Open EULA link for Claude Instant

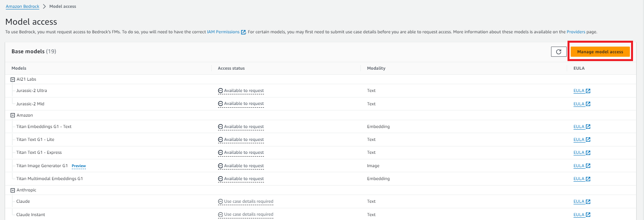coord(582,215)
